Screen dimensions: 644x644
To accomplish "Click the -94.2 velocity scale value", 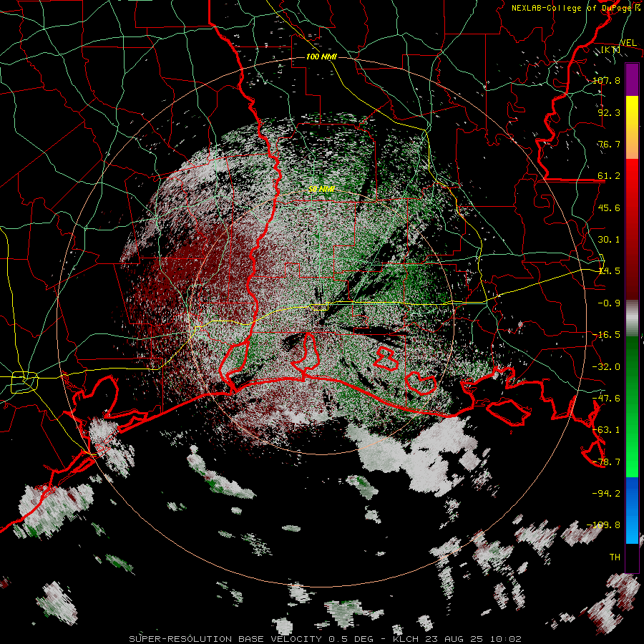I will point(606,493).
